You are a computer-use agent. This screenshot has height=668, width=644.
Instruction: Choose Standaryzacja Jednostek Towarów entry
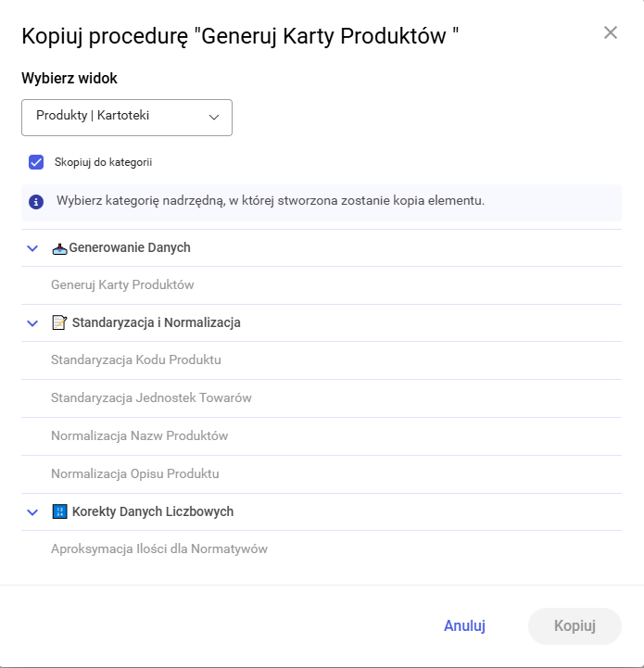tap(151, 397)
